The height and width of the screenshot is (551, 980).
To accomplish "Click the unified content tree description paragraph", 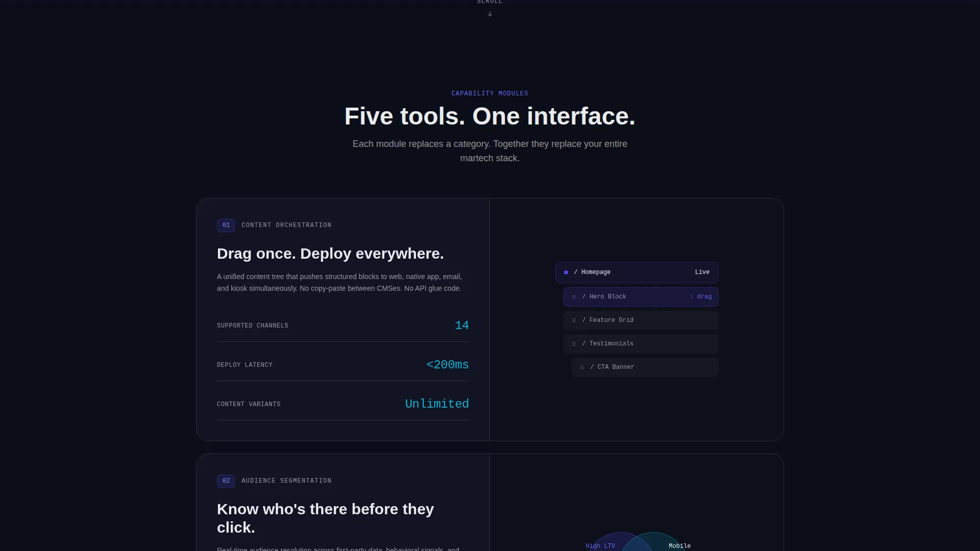I will 339,283.
